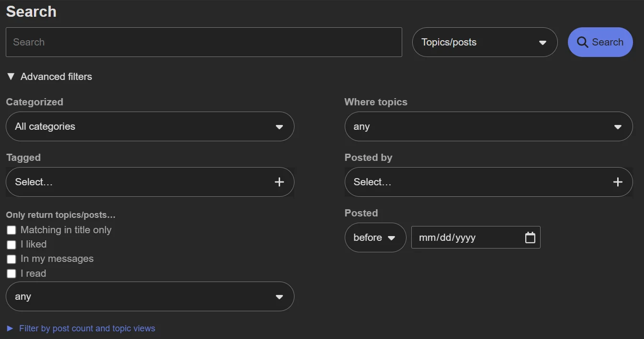Open the All categories dropdown
This screenshot has width=644, height=339.
click(150, 126)
